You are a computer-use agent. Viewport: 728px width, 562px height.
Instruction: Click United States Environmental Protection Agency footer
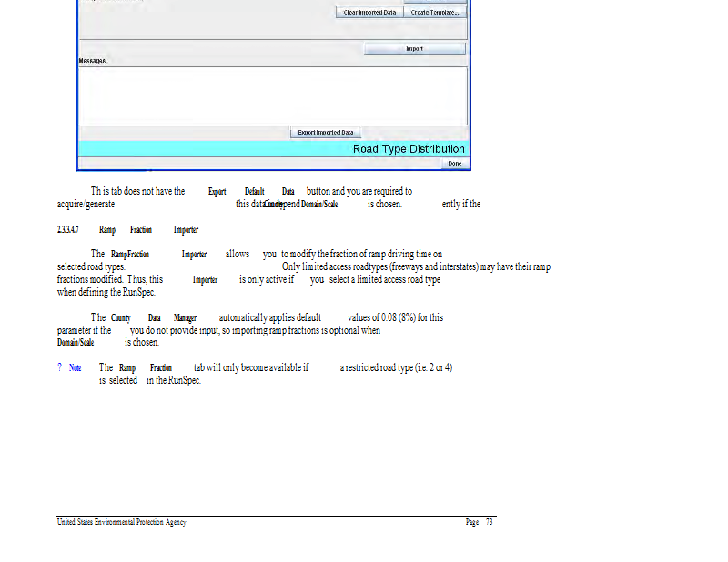tap(121, 522)
